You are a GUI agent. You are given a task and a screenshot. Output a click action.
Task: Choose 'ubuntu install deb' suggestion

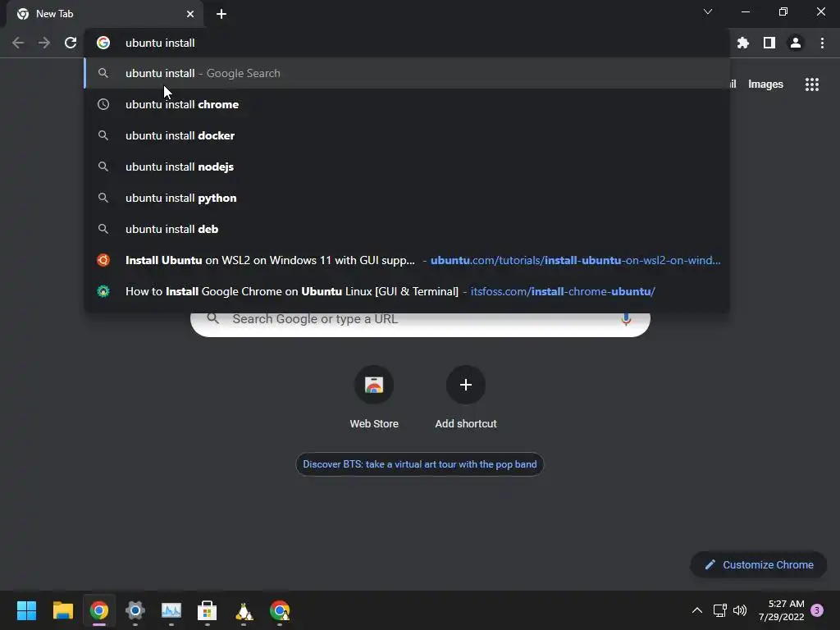coord(407,229)
